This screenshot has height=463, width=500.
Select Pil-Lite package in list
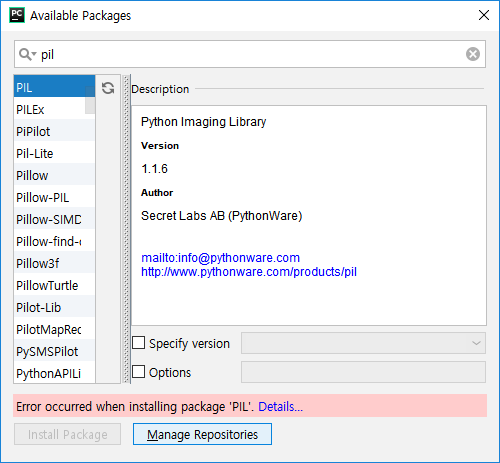(54, 152)
